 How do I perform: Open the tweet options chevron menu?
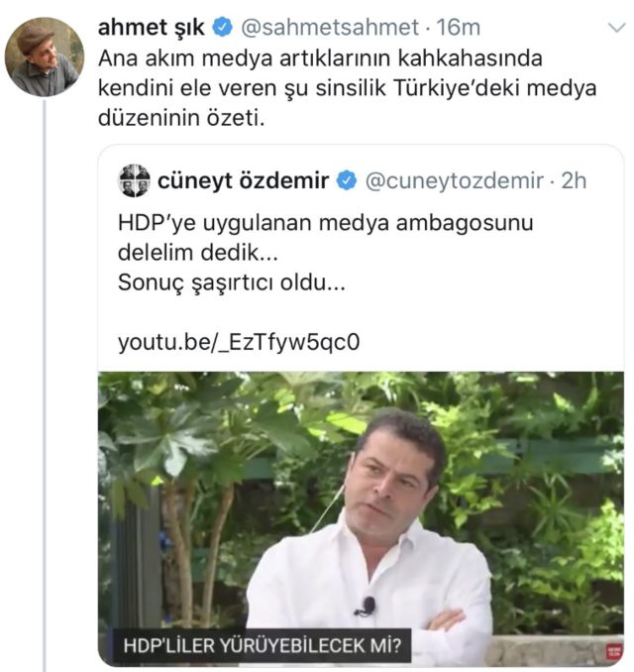coord(616,29)
